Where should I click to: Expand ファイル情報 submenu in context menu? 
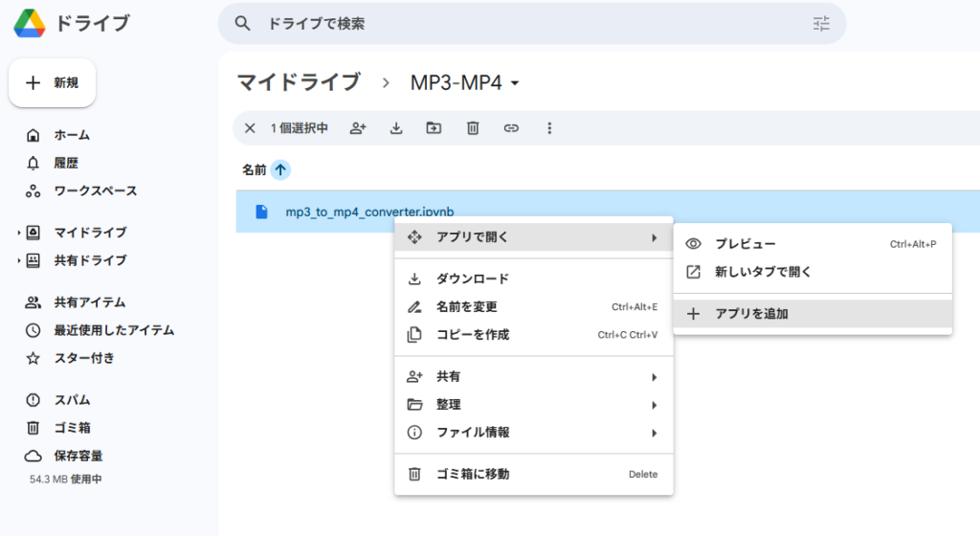[x=534, y=433]
